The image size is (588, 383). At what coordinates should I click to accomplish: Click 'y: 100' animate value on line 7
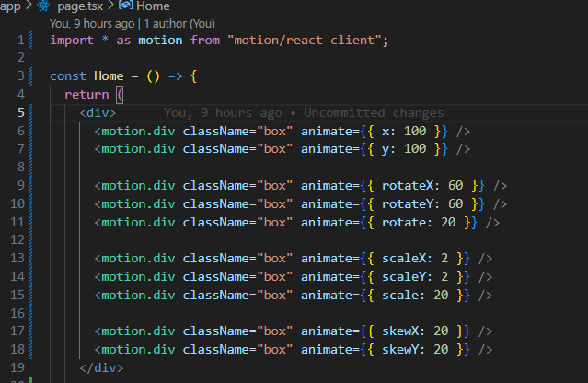[404, 149]
